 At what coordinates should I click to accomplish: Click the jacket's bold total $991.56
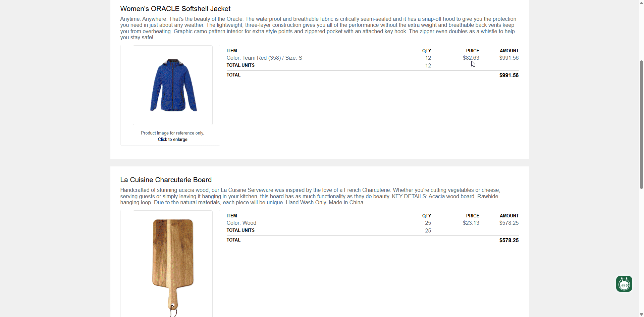508,75
